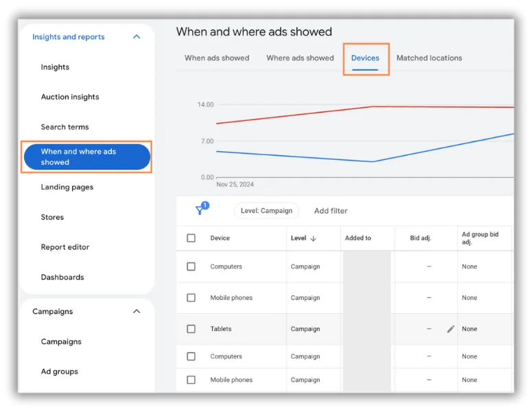
Task: Click the Bid adj. column header
Action: tap(420, 238)
